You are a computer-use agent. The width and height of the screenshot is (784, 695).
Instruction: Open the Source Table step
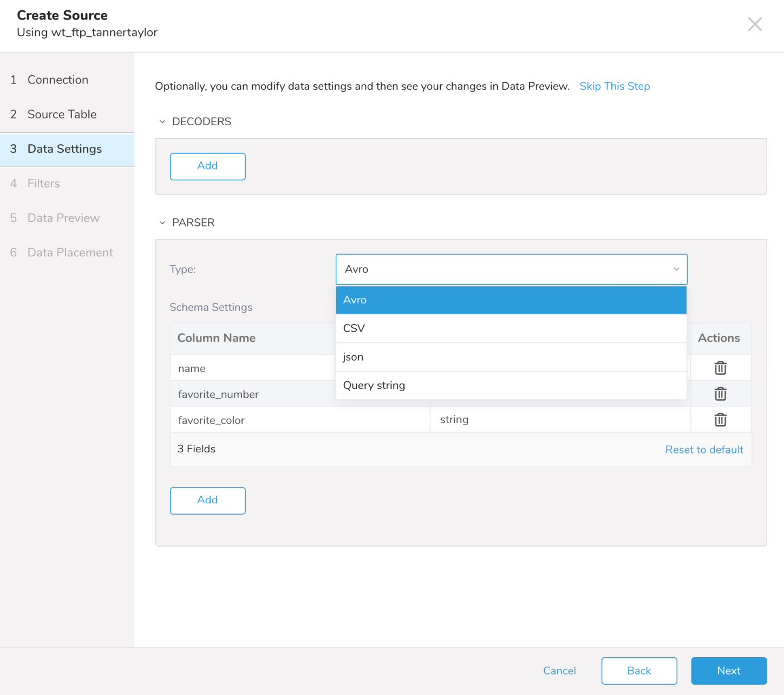tap(62, 114)
